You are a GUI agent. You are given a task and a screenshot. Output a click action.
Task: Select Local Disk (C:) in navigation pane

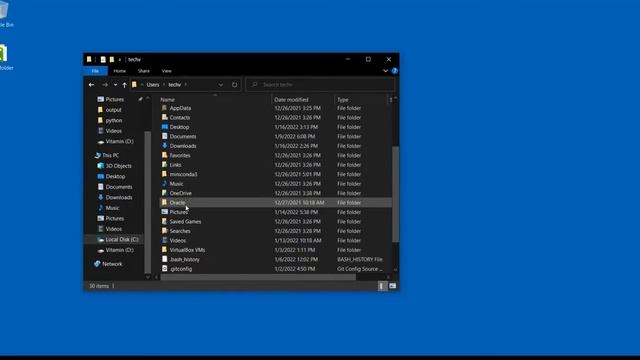122,240
